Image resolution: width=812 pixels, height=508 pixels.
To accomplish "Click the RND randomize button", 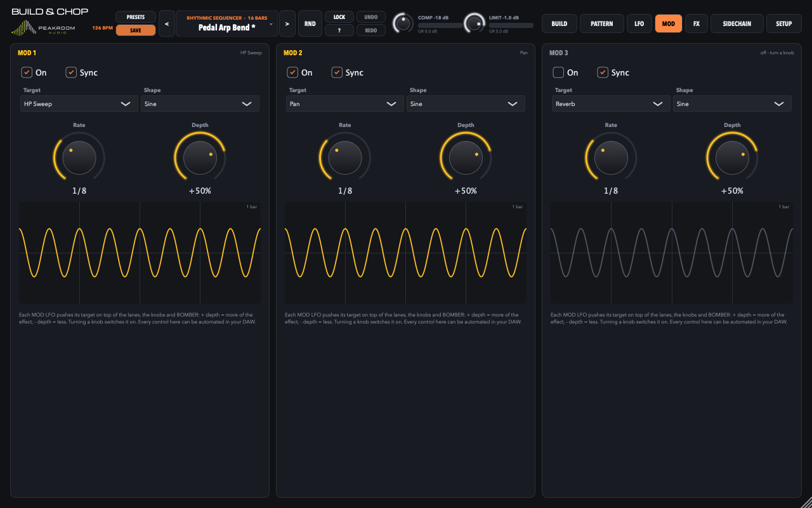I will pos(310,23).
